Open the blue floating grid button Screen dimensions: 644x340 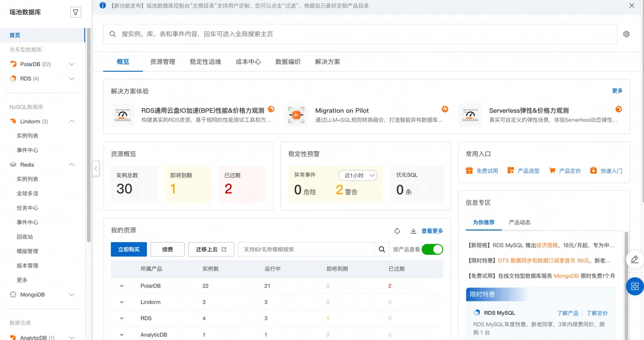[x=635, y=287]
